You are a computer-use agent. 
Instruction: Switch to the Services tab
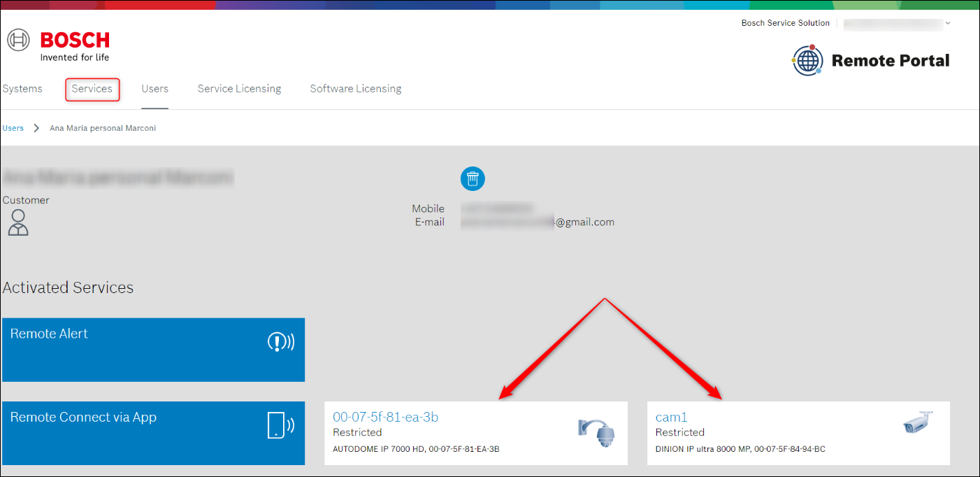(92, 90)
